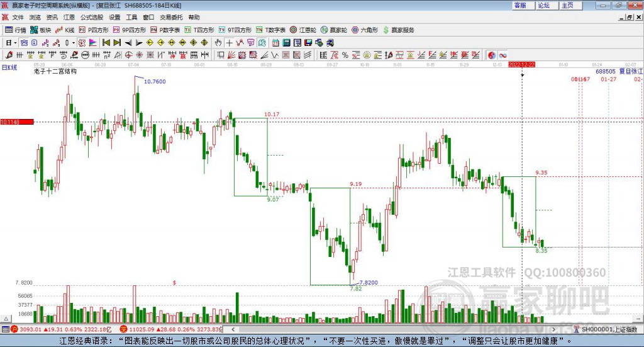Open the 帮助 menu
This screenshot has width=644, height=347.
(x=194, y=17)
